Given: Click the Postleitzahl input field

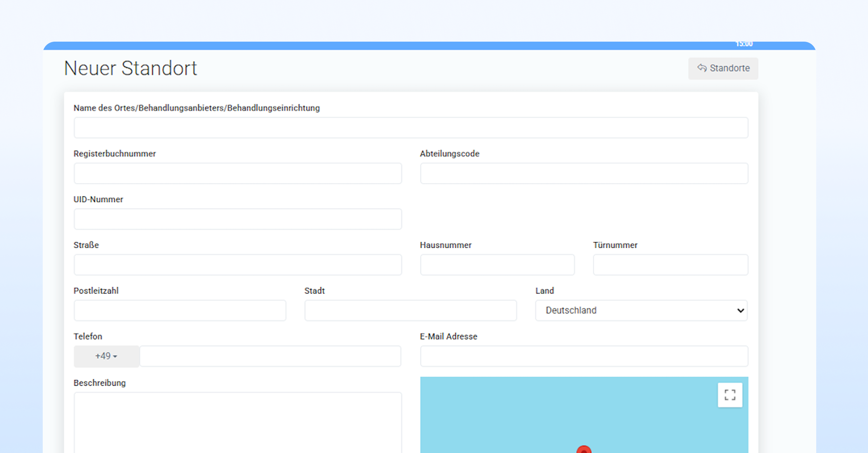Looking at the screenshot, I should click(x=180, y=310).
